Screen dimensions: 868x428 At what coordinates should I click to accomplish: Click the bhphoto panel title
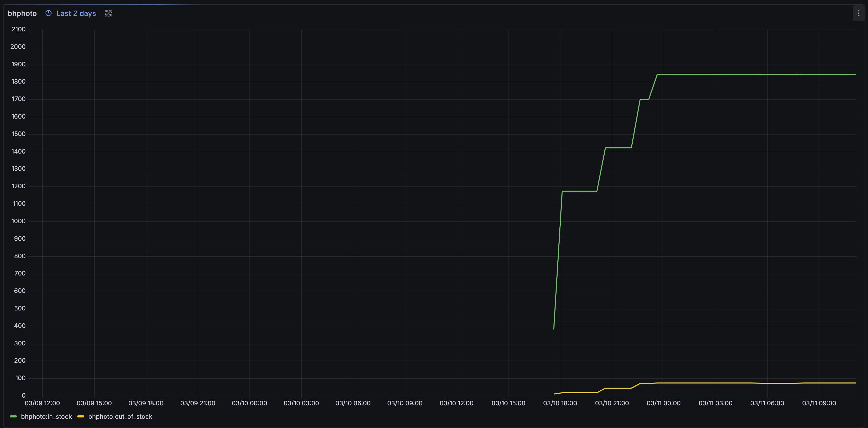pyautogui.click(x=22, y=13)
